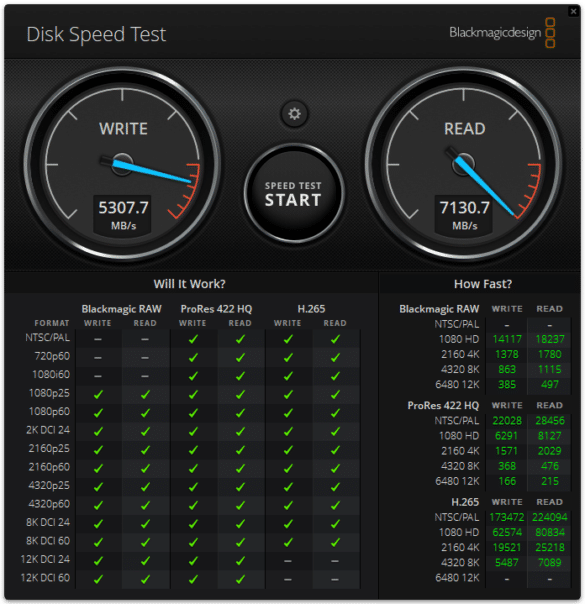This screenshot has width=585, height=604.
Task: Click the write gauge needle dial
Action: pos(122,164)
